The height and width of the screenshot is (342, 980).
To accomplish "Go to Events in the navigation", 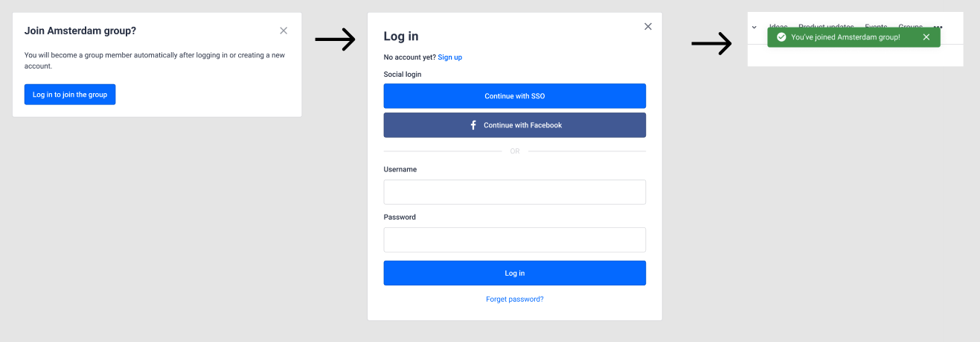I will (x=876, y=27).
